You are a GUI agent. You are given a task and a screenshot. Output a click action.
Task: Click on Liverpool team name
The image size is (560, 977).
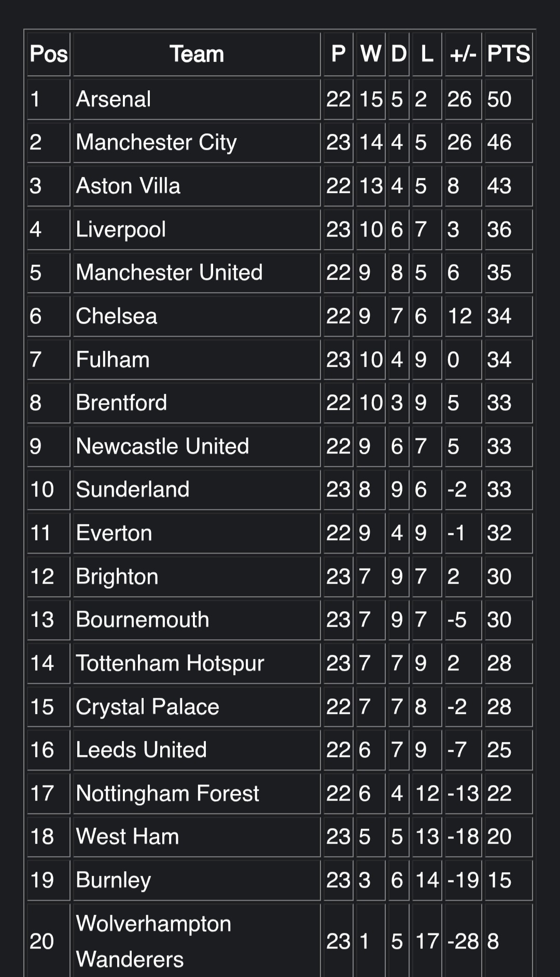pos(121,229)
